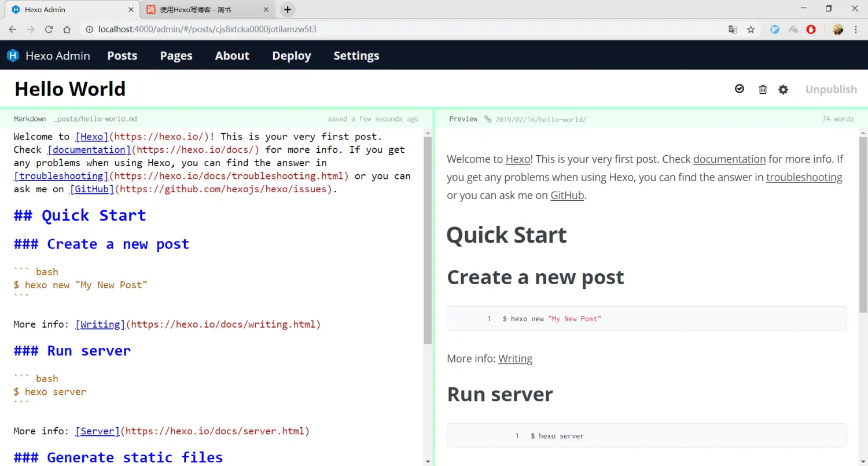The image size is (868, 466).
Task: Click the '74 words' counter
Action: pyautogui.click(x=838, y=119)
